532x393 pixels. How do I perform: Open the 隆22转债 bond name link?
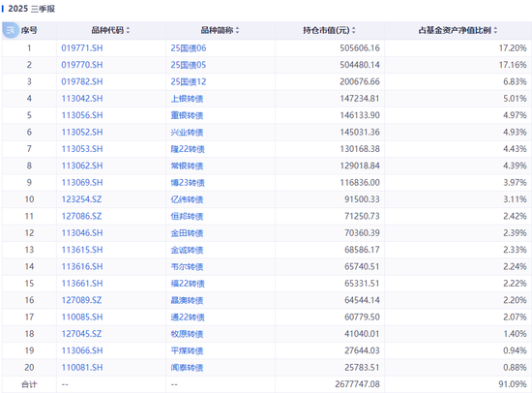tap(188, 149)
